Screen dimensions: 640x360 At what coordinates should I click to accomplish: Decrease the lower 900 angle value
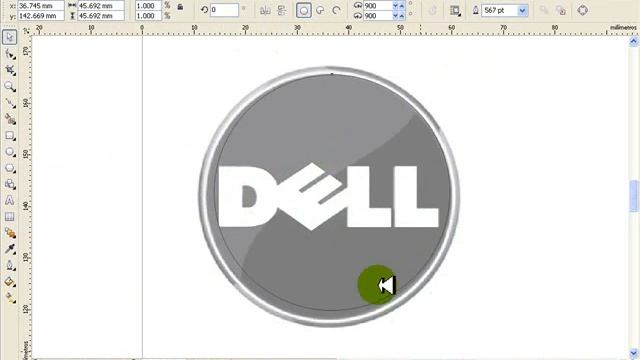(x=395, y=16)
